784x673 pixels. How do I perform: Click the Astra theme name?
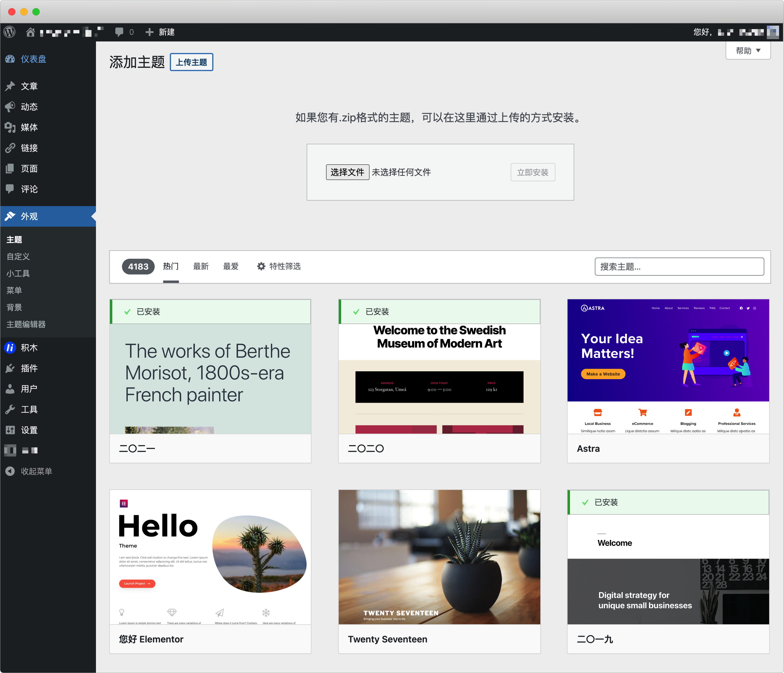pyautogui.click(x=588, y=449)
